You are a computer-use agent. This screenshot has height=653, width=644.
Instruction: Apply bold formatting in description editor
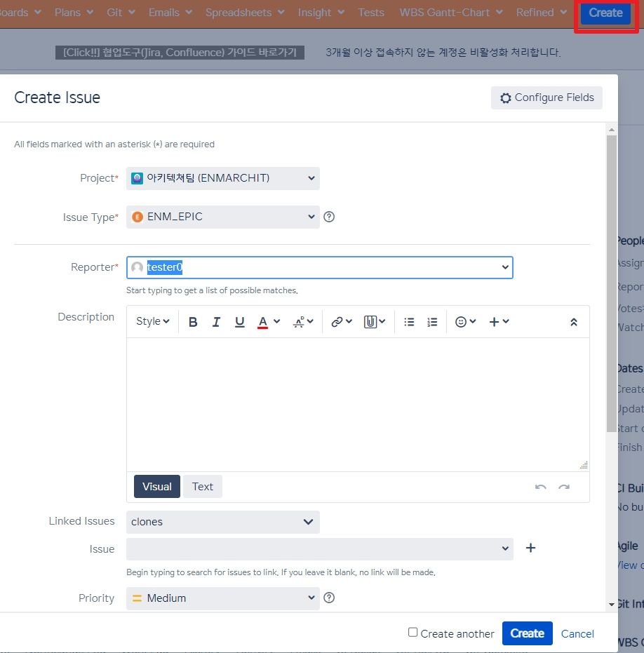pos(193,322)
